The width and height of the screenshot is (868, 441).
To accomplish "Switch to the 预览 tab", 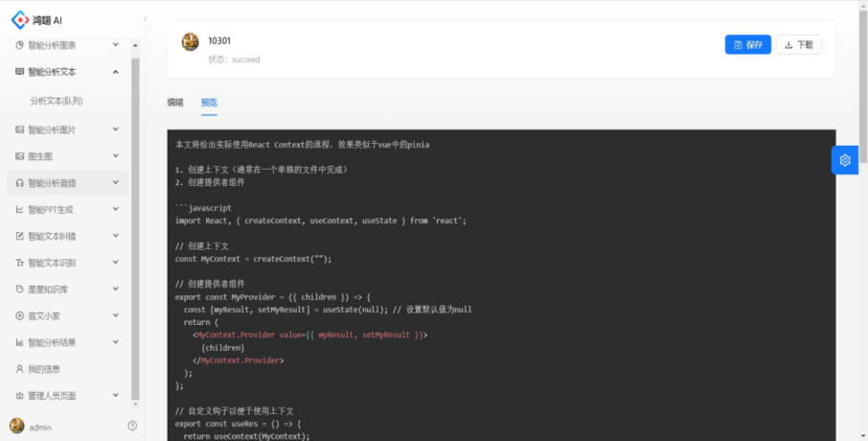I will pos(209,102).
